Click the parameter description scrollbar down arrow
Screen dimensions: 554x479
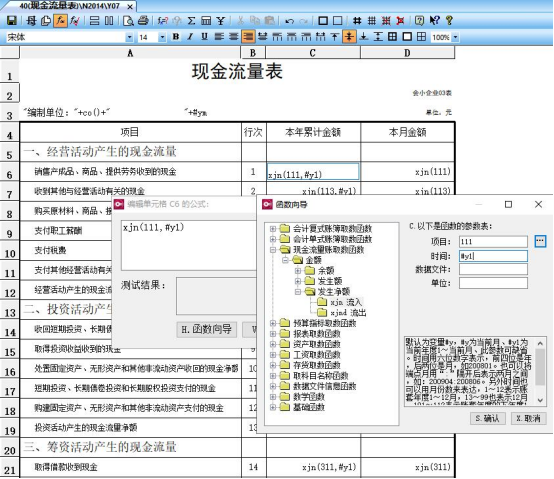coord(540,400)
